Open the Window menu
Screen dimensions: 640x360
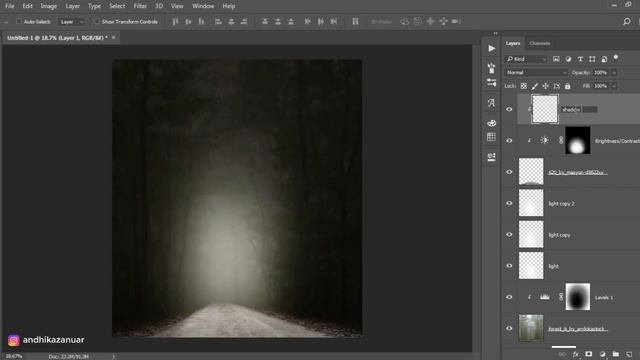[x=203, y=6]
